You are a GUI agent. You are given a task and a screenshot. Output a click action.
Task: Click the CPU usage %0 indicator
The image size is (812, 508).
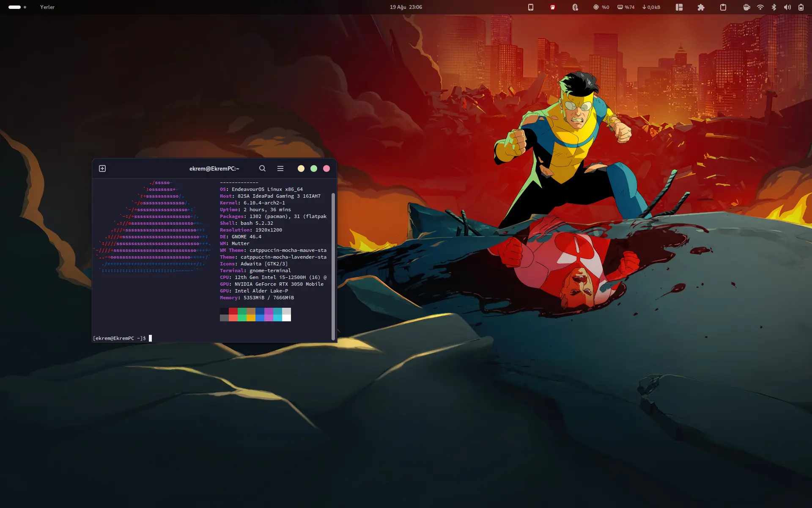(601, 7)
